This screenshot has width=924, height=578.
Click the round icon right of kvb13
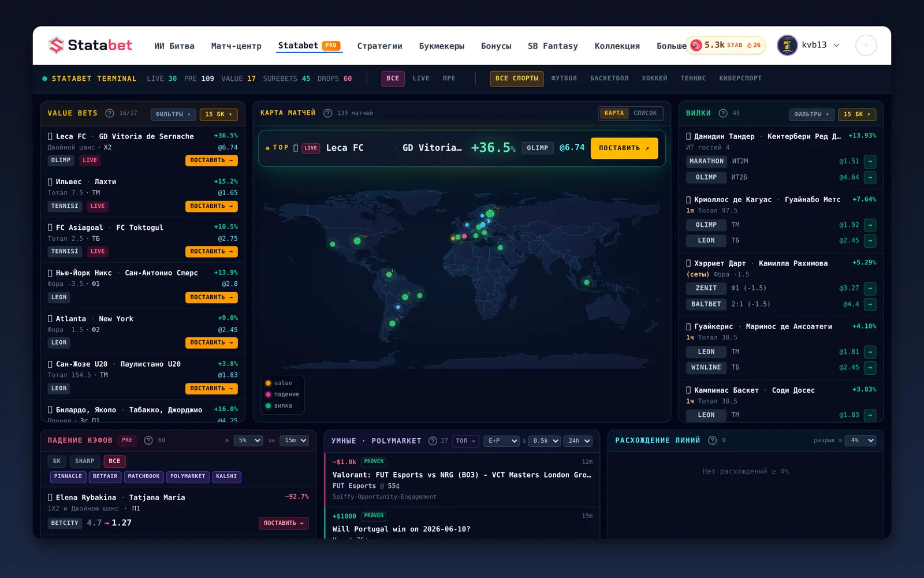866,45
